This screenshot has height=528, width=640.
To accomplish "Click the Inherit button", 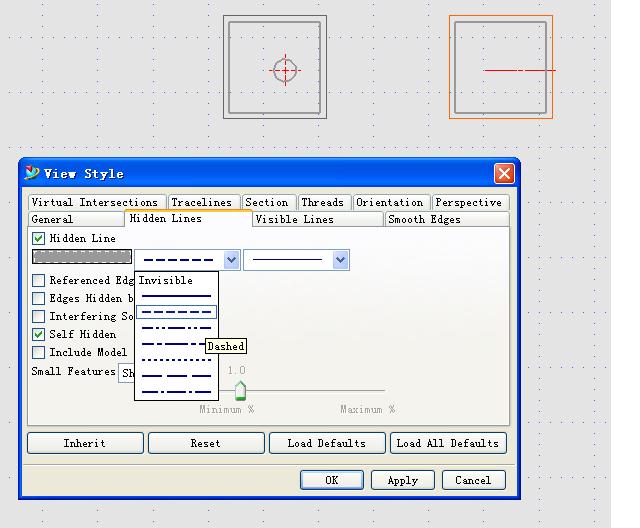I will point(85,443).
